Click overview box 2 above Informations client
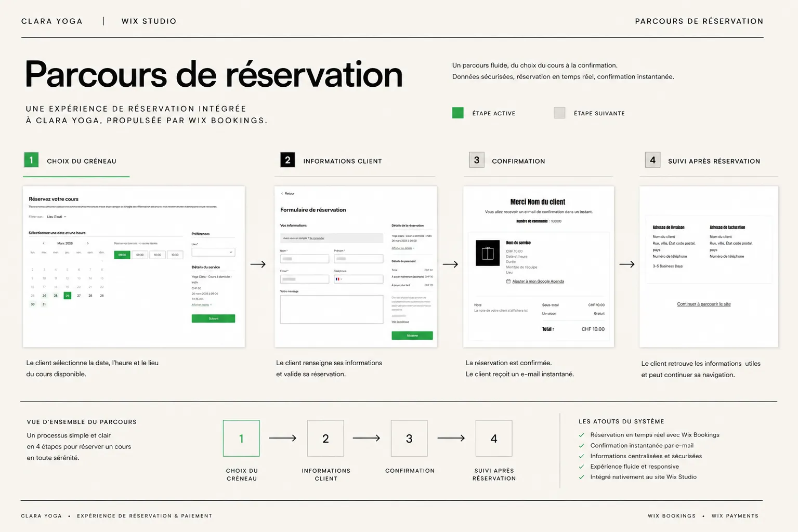Image resolution: width=798 pixels, height=532 pixels. click(325, 438)
